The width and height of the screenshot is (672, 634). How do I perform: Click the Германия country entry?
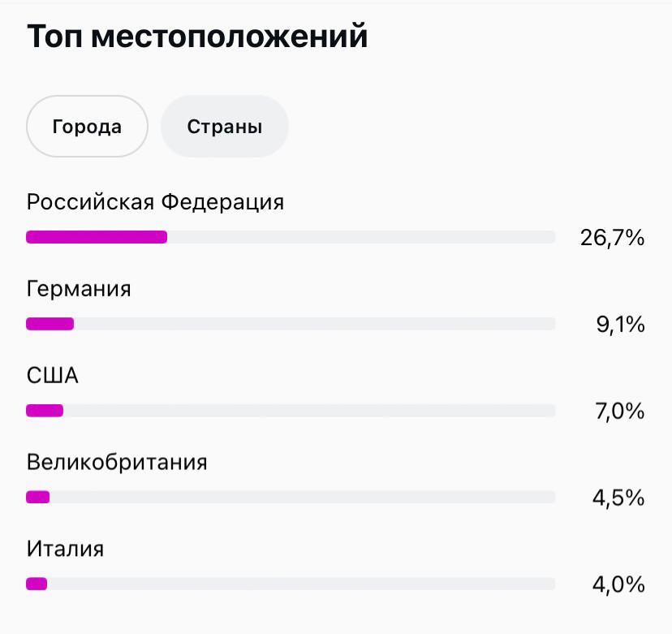click(78, 288)
